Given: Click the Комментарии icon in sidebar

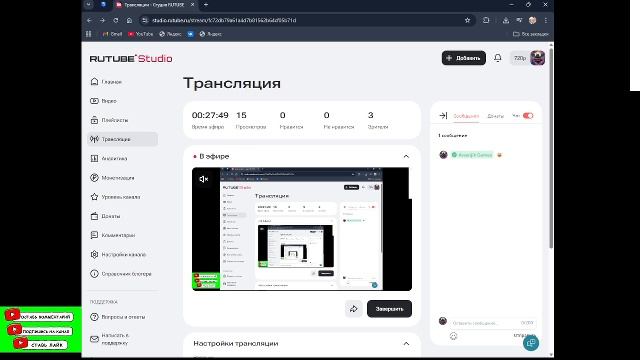Looking at the screenshot, I should [94, 235].
